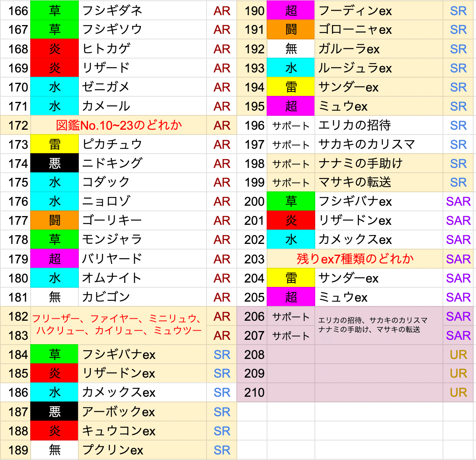476x460 pixels.
Task: Select the cell カメックスex in row 202
Action: (378, 240)
